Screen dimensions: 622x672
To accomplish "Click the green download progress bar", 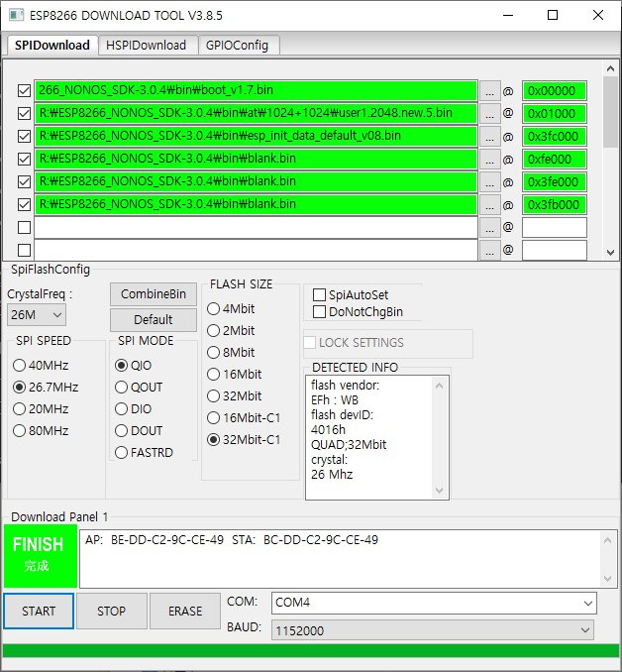I will (x=311, y=650).
